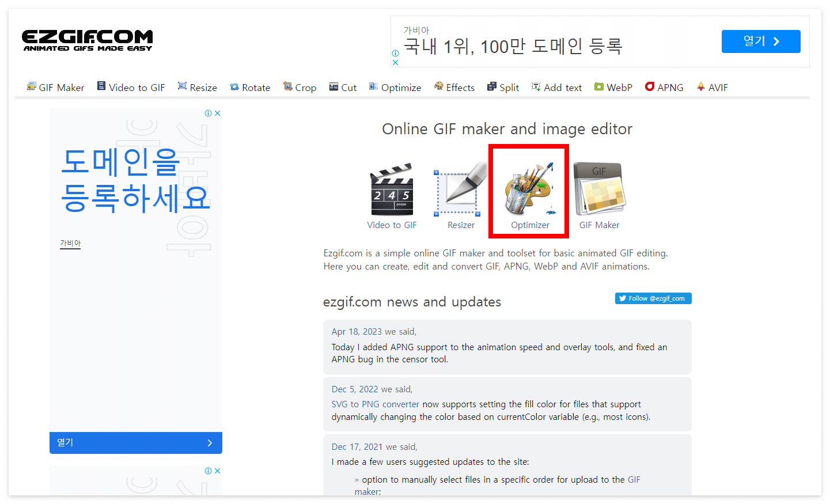The width and height of the screenshot is (830, 504).
Task: Click the top banner headline 국내 1위, 100만 도메인 등록
Action: pos(513,46)
